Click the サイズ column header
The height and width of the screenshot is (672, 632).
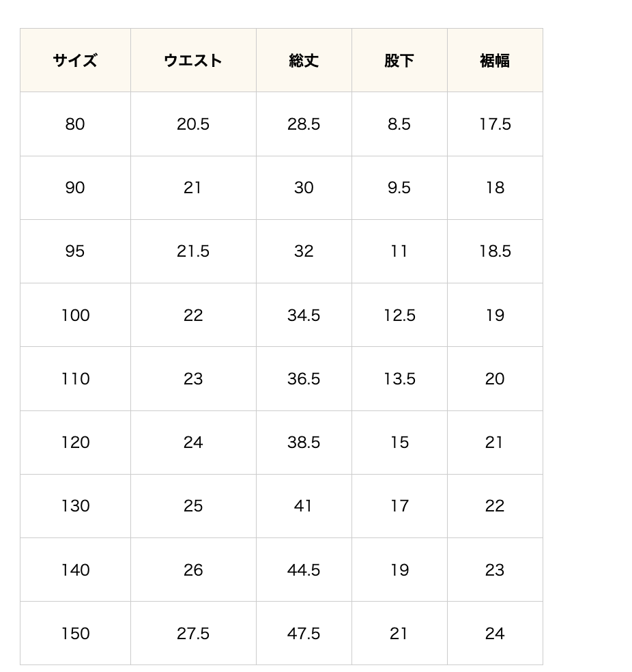pyautogui.click(x=75, y=61)
